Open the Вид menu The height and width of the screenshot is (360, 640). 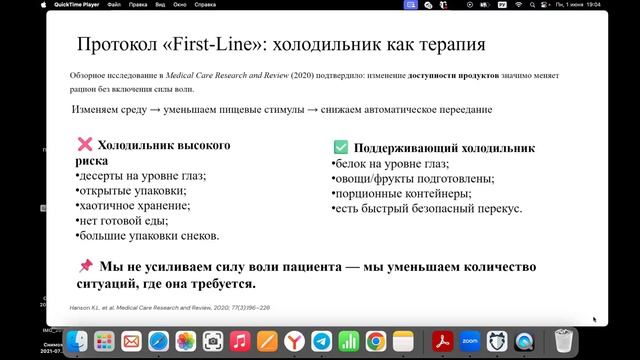click(160, 5)
